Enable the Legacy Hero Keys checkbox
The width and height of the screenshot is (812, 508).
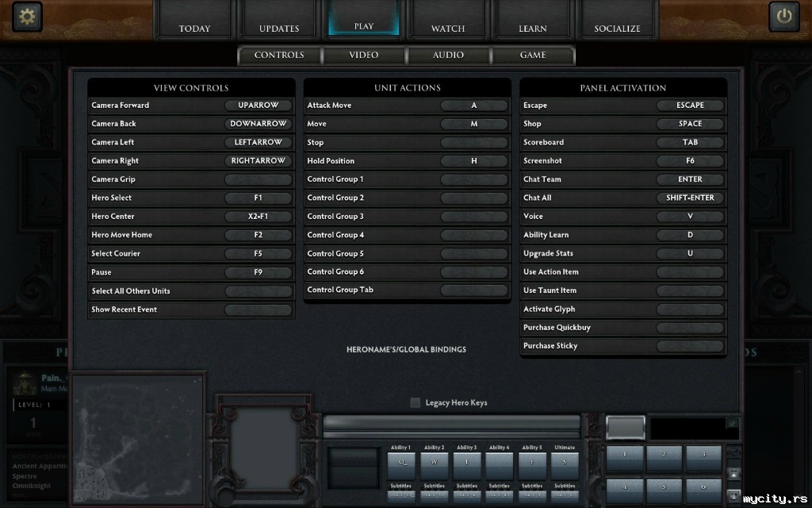pos(416,402)
